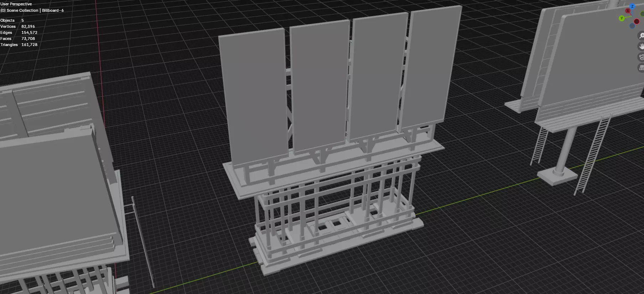This screenshot has height=294, width=644.
Task: Click the zoom magnifier viewport button
Action: click(641, 36)
